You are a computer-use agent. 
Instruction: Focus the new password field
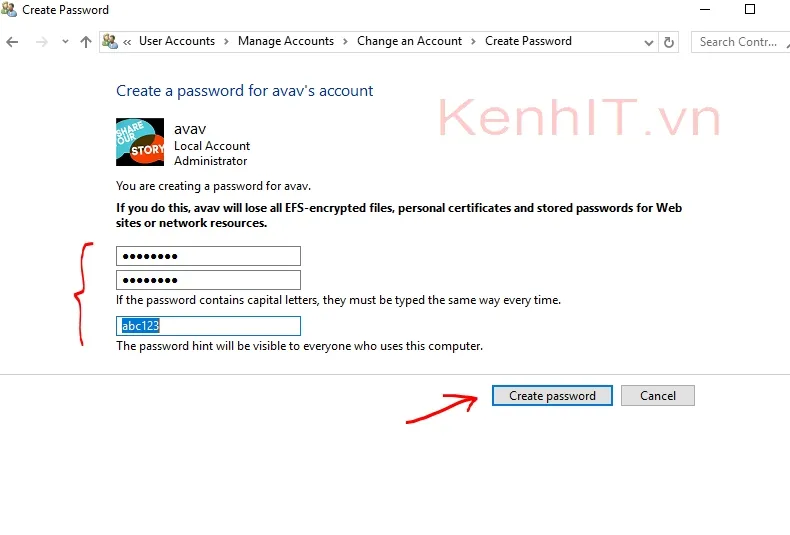pyautogui.click(x=208, y=256)
